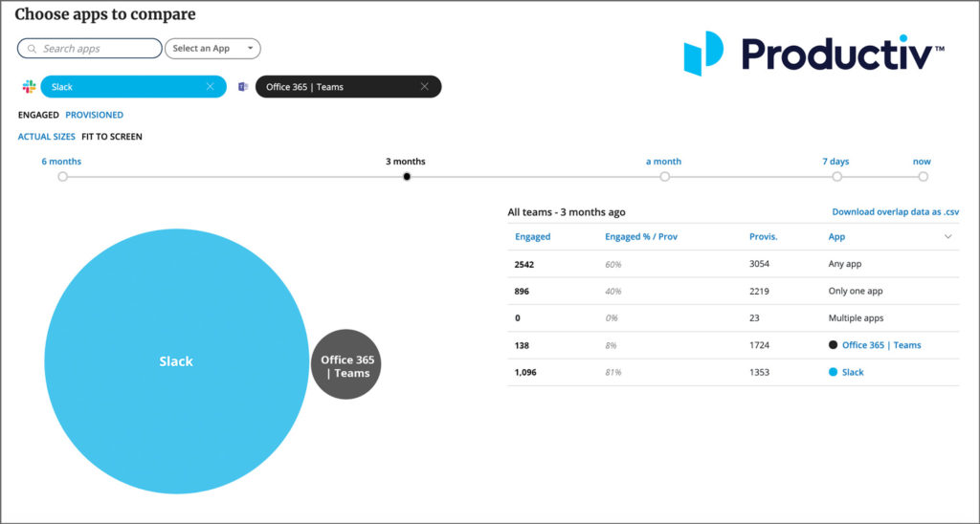Switch to the ENGAGED view
980x524 pixels.
click(x=38, y=115)
